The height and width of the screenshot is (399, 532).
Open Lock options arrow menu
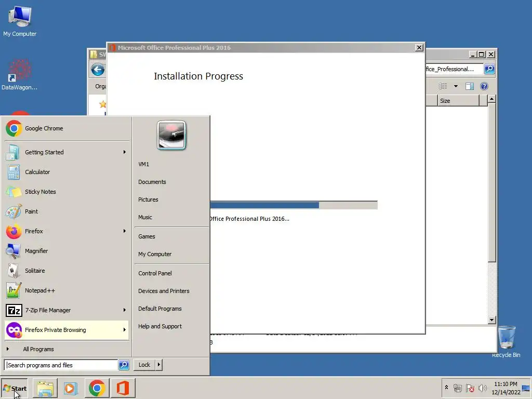click(x=159, y=365)
